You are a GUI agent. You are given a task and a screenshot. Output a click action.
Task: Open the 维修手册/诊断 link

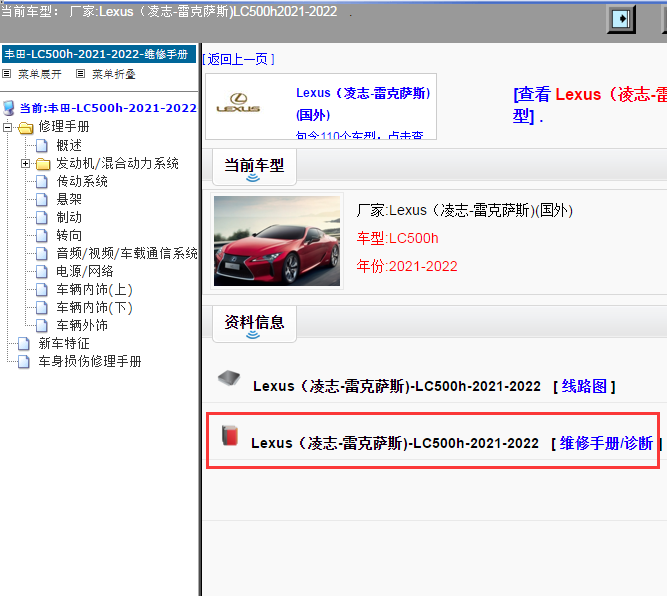(606, 443)
